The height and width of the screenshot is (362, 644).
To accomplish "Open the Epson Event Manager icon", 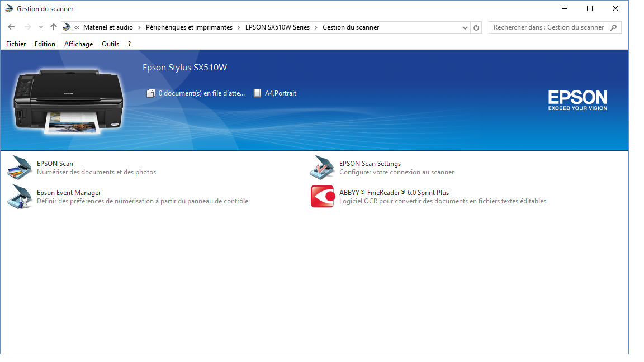I will [x=20, y=197].
